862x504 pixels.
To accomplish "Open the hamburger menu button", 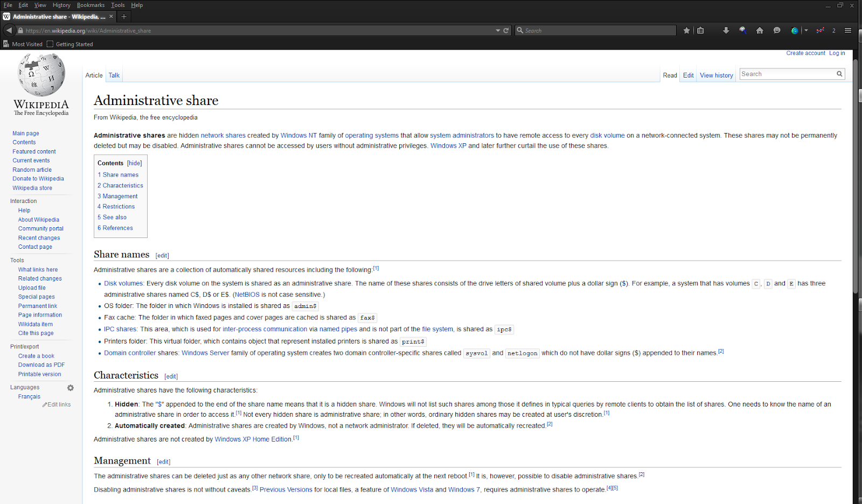I will tap(848, 31).
